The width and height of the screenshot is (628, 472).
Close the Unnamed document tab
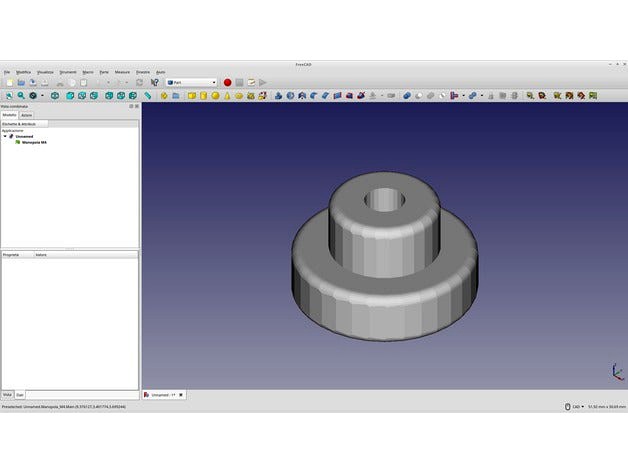point(180,395)
